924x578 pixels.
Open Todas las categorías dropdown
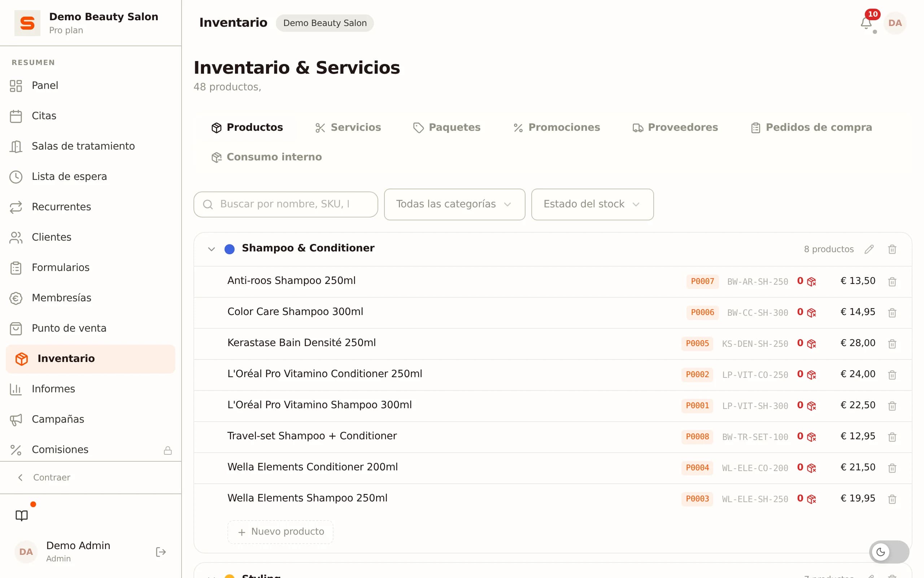454,204
